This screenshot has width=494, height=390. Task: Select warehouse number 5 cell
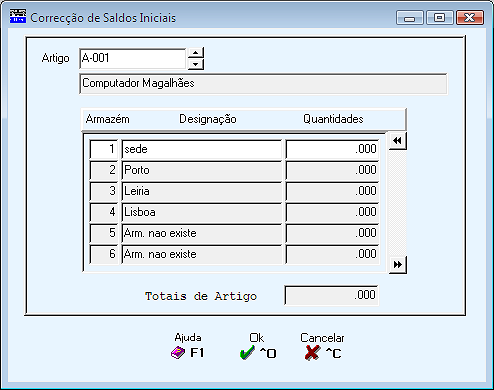104,233
